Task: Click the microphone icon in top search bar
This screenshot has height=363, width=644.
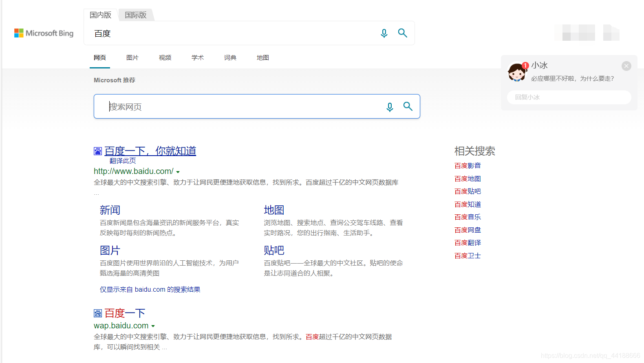Action: pyautogui.click(x=384, y=33)
